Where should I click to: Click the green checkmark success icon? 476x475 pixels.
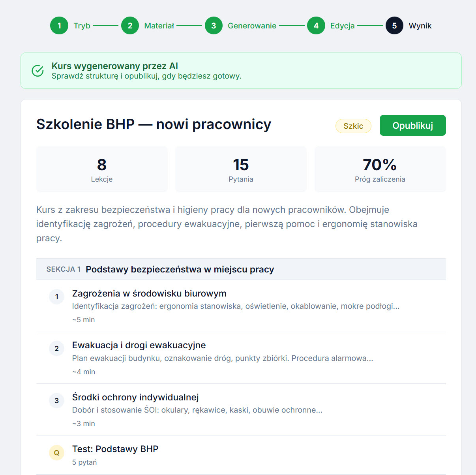(37, 71)
